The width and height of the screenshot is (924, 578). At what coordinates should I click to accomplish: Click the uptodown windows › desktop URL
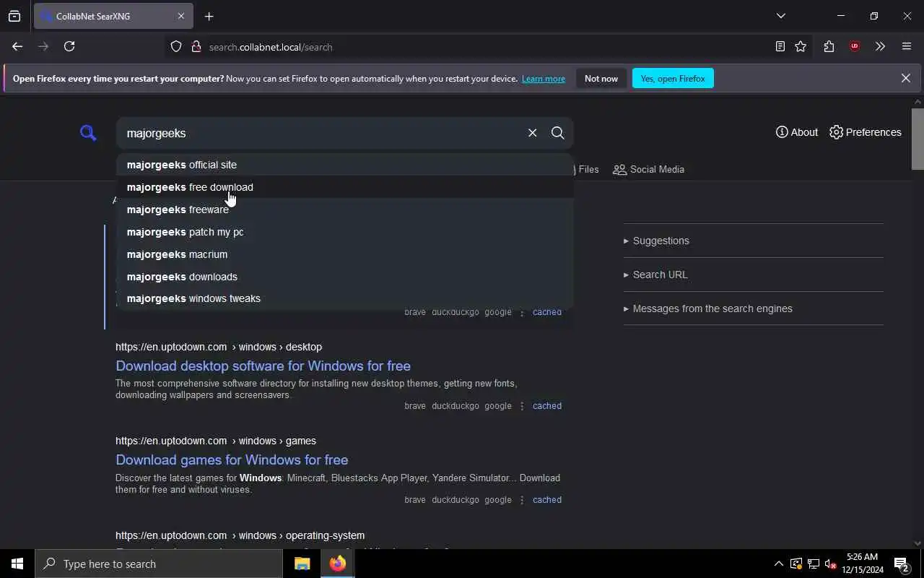tap(219, 347)
